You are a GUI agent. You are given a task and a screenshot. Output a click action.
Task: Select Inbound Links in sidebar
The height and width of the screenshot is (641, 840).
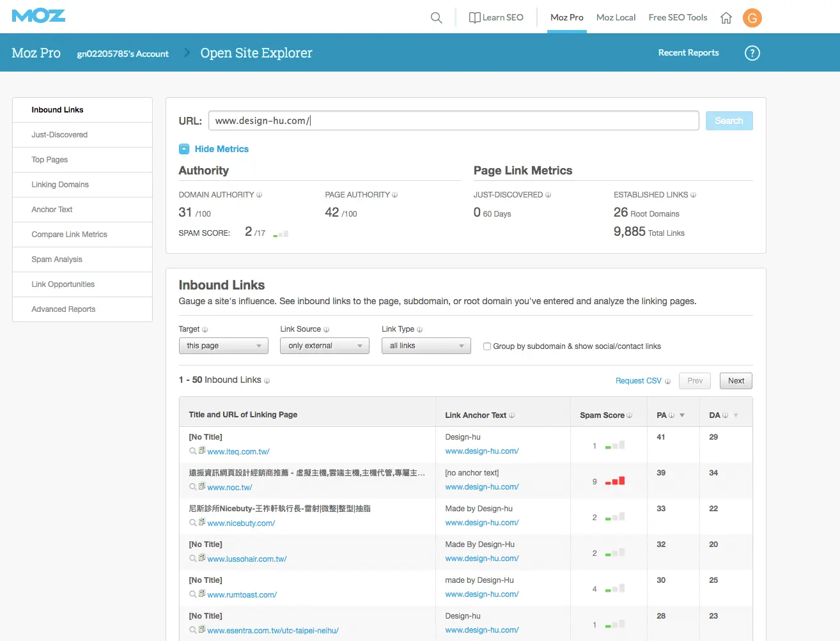pos(82,110)
